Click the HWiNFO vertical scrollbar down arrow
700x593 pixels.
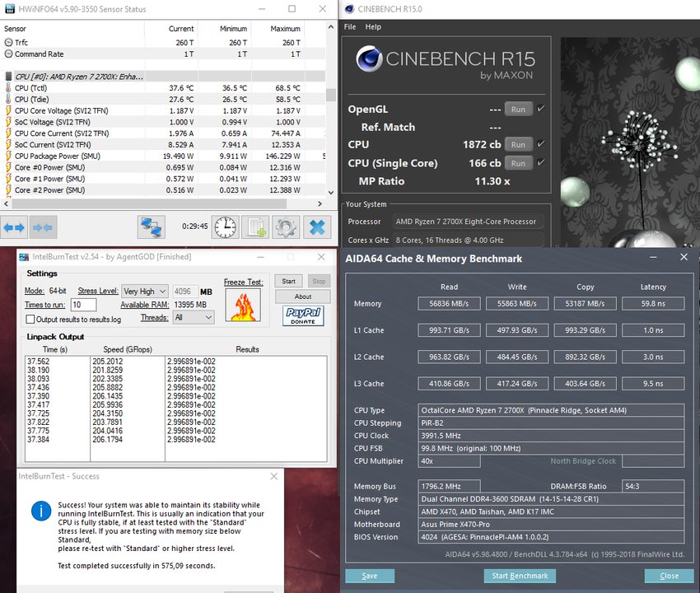[x=331, y=193]
